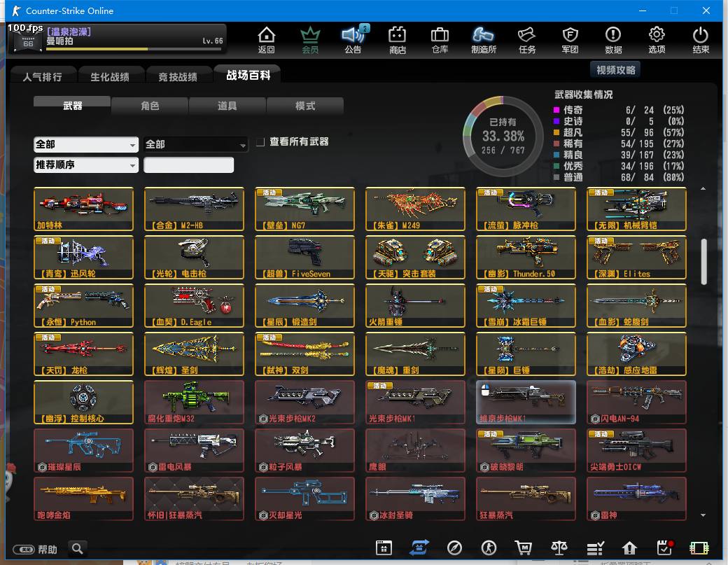Select the 【辉煌】圣剑 weapon card
Screen dimensions: 728x565
[x=194, y=354]
